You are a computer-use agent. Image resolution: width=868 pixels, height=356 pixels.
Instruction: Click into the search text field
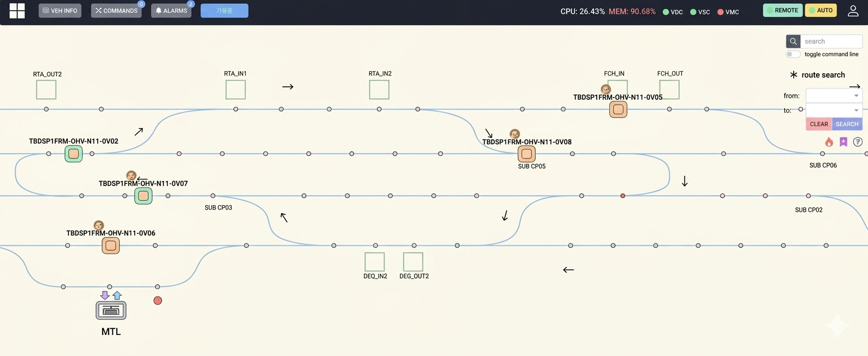pos(831,41)
